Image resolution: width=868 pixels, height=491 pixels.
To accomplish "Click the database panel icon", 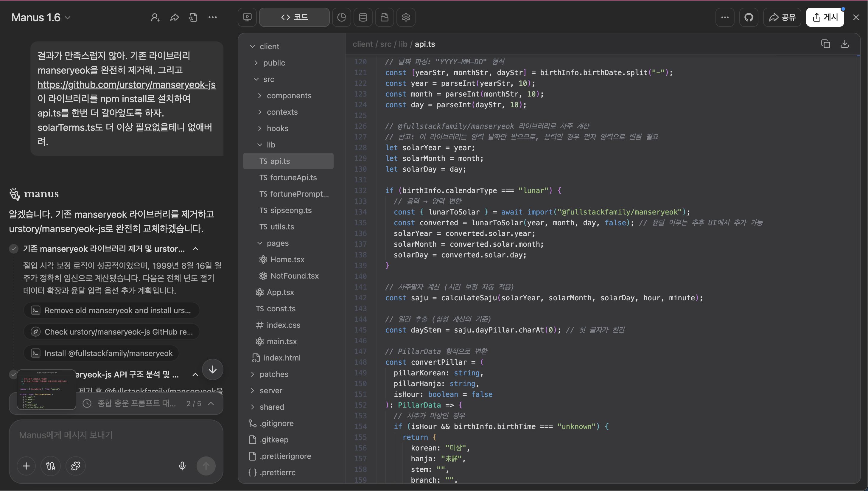I will 363,17.
